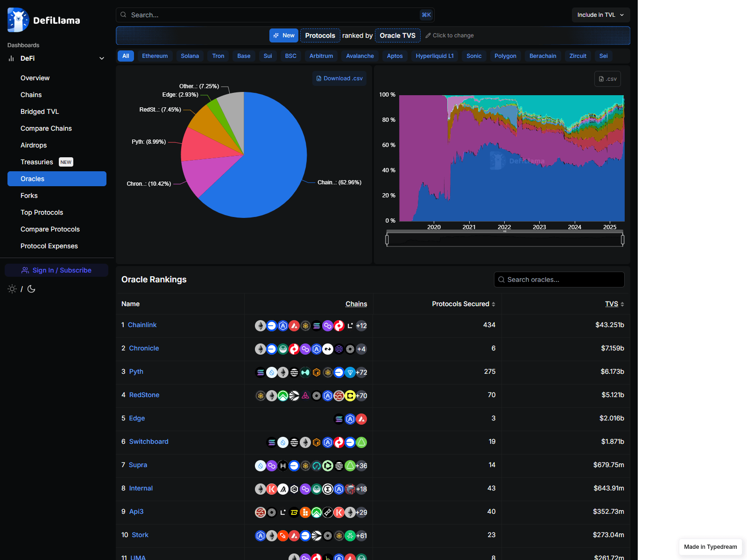
Task: Click Sign In / Subscribe
Action: [x=56, y=270]
